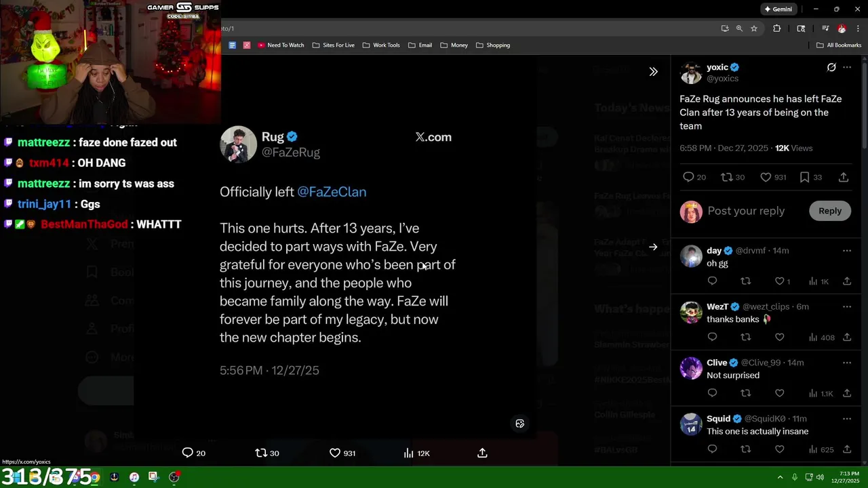Viewport: 868px width, 488px height.
Task: Click the Gemini button in title bar
Action: coord(778,9)
